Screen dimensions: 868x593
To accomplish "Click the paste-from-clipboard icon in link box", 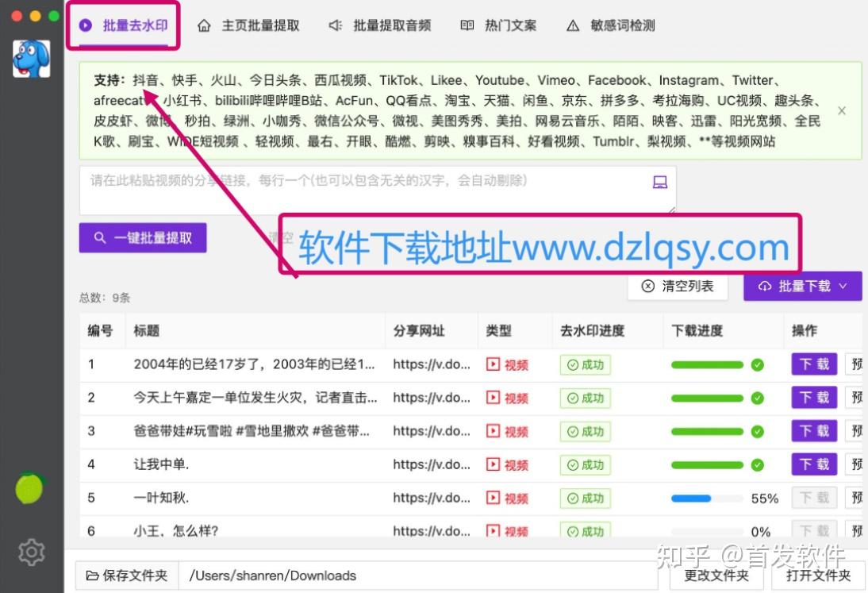I will tap(660, 182).
